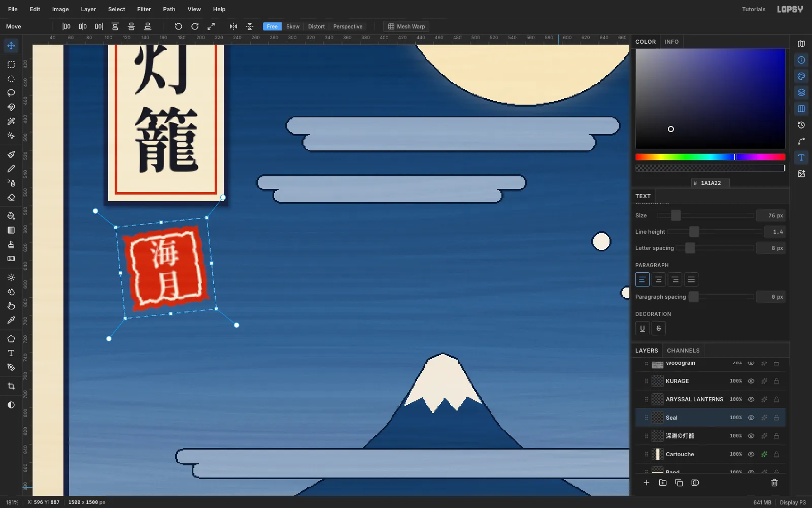The height and width of the screenshot is (508, 812).
Task: Select the Lasso tool
Action: (x=11, y=93)
